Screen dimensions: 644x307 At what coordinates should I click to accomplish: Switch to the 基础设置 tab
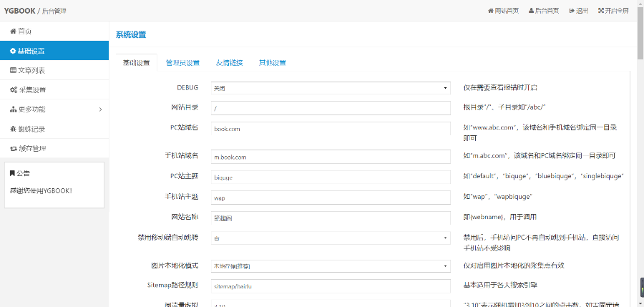[137, 63]
